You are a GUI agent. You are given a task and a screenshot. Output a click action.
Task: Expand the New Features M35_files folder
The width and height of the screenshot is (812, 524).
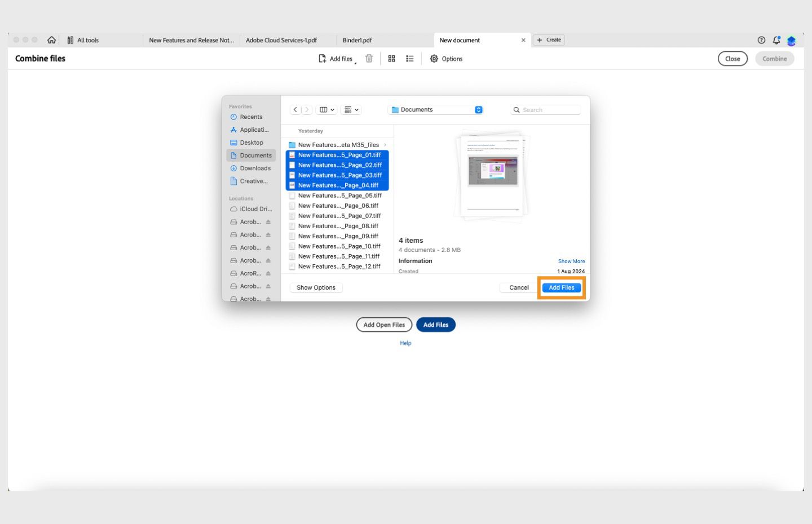coord(385,145)
